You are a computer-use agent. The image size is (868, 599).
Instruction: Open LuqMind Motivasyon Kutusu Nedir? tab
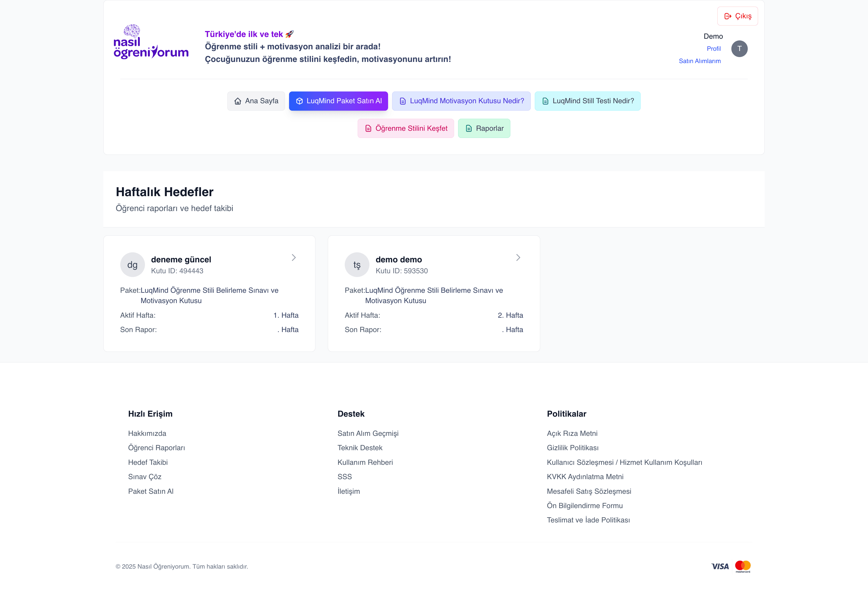click(x=461, y=101)
